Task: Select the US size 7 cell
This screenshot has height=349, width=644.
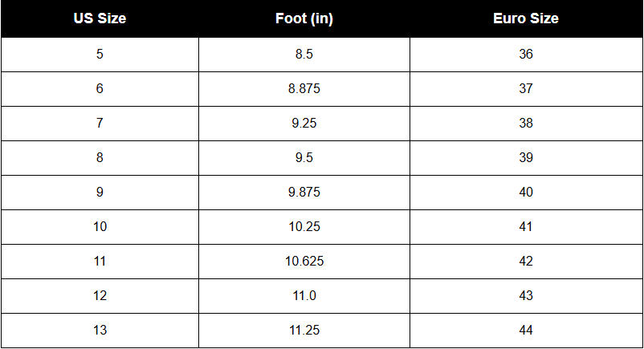Action: [100, 124]
